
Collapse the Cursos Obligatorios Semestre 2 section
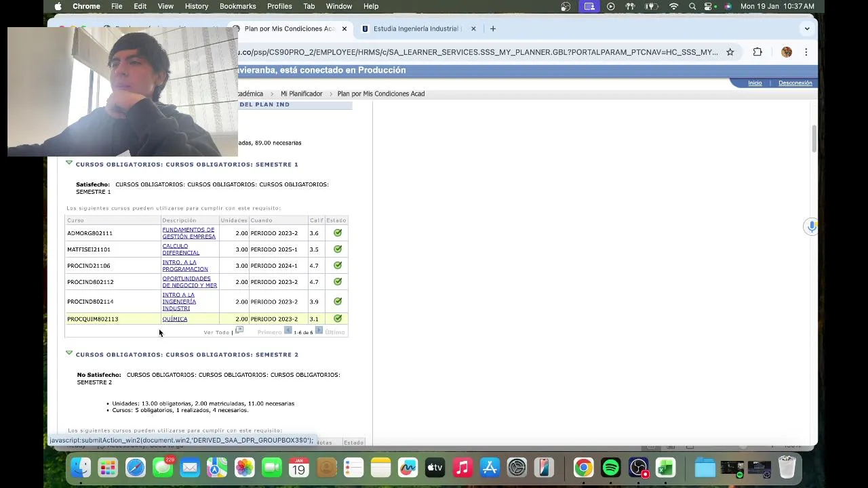69,353
